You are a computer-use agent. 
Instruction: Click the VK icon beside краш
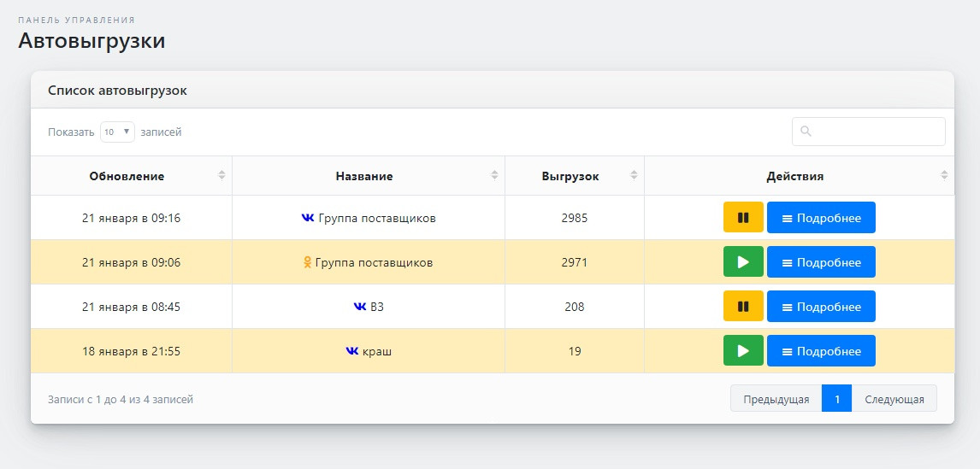tap(352, 351)
